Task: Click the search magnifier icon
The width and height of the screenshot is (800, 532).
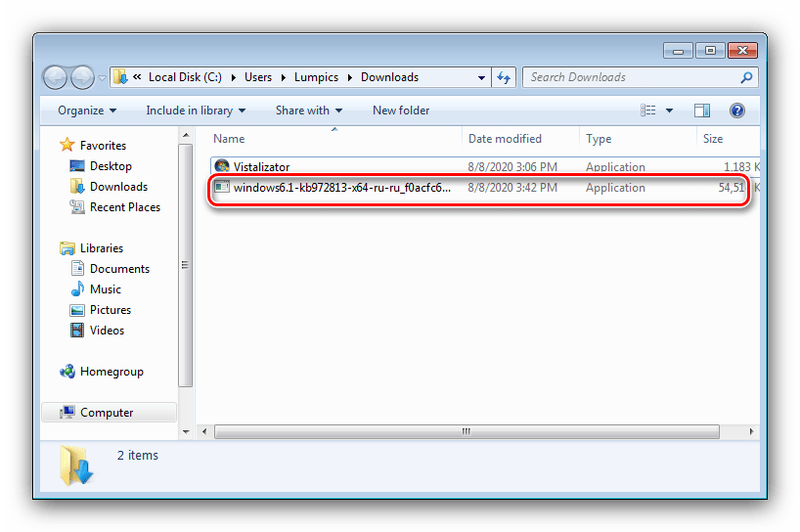Action: (x=746, y=77)
